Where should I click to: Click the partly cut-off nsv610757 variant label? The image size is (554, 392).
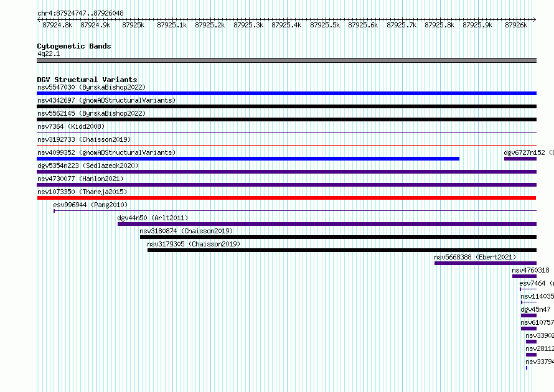coord(537,322)
